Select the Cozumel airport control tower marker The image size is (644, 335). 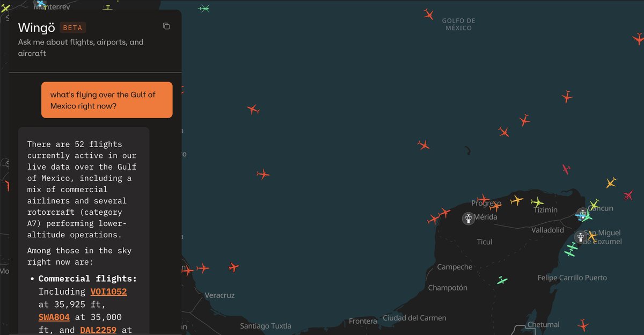point(580,237)
